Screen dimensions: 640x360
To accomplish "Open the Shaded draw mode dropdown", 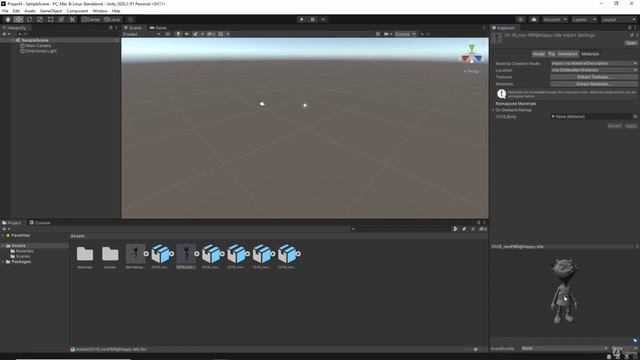I will click(x=141, y=34).
